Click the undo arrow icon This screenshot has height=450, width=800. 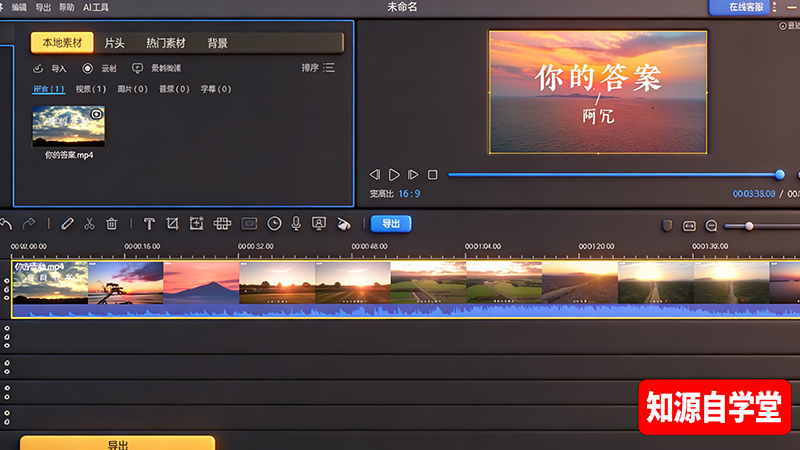pyautogui.click(x=6, y=223)
